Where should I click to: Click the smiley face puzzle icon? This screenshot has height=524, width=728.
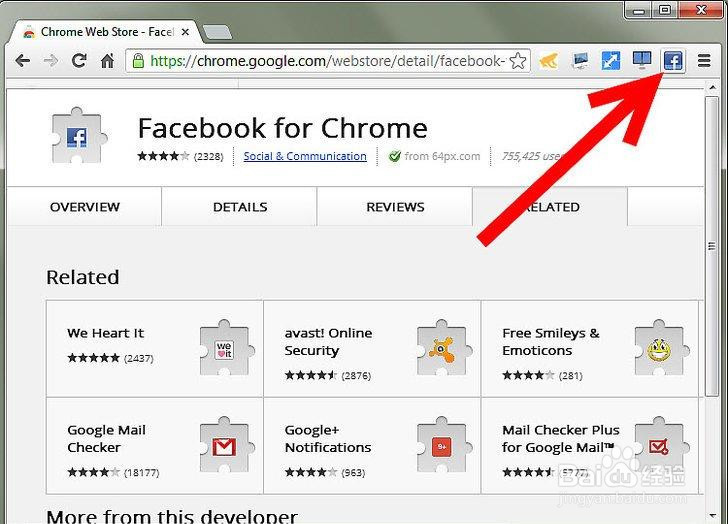pyautogui.click(x=661, y=349)
